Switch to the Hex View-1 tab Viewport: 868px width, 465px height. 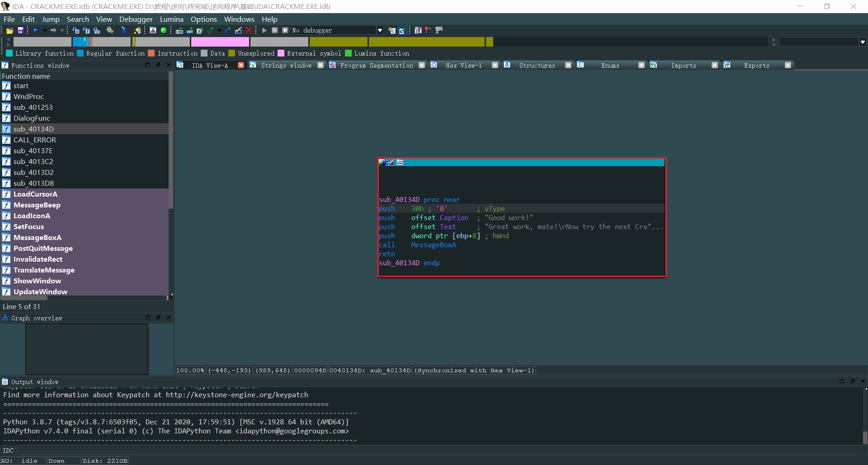coord(463,66)
